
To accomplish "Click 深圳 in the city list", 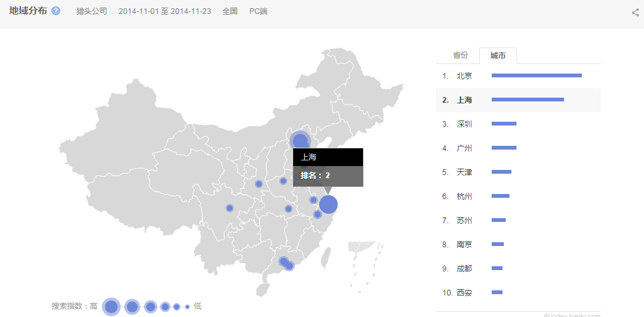I will (x=464, y=124).
